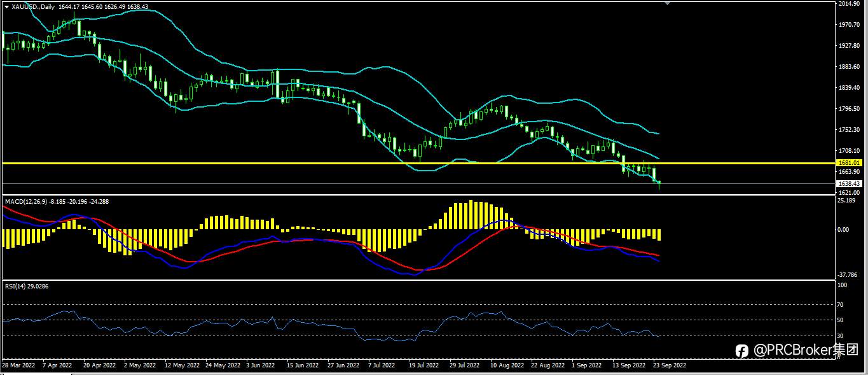Click the 1 Sep 2022 date label
This screenshot has width=868, height=375.
(586, 366)
